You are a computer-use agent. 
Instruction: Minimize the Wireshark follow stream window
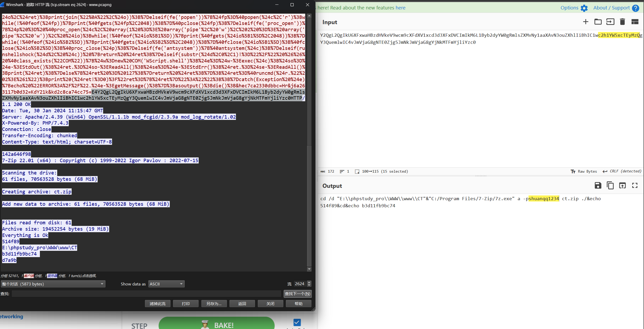pos(277,5)
